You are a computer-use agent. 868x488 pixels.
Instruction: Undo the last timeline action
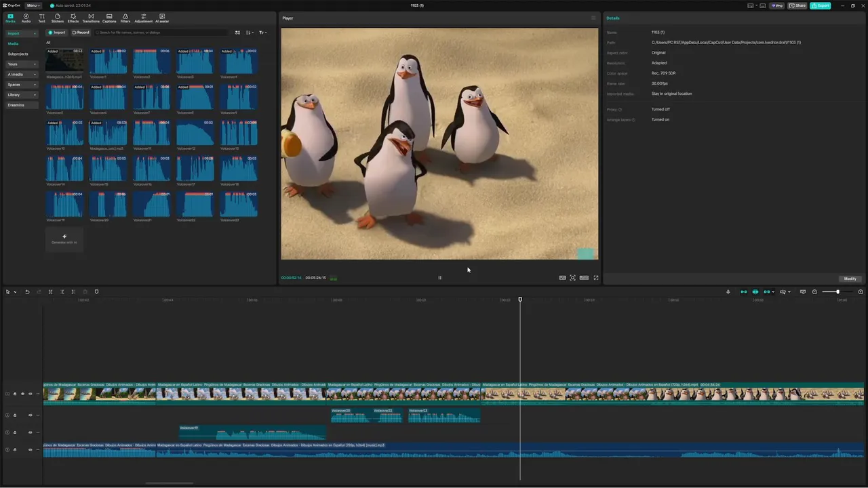pyautogui.click(x=27, y=292)
